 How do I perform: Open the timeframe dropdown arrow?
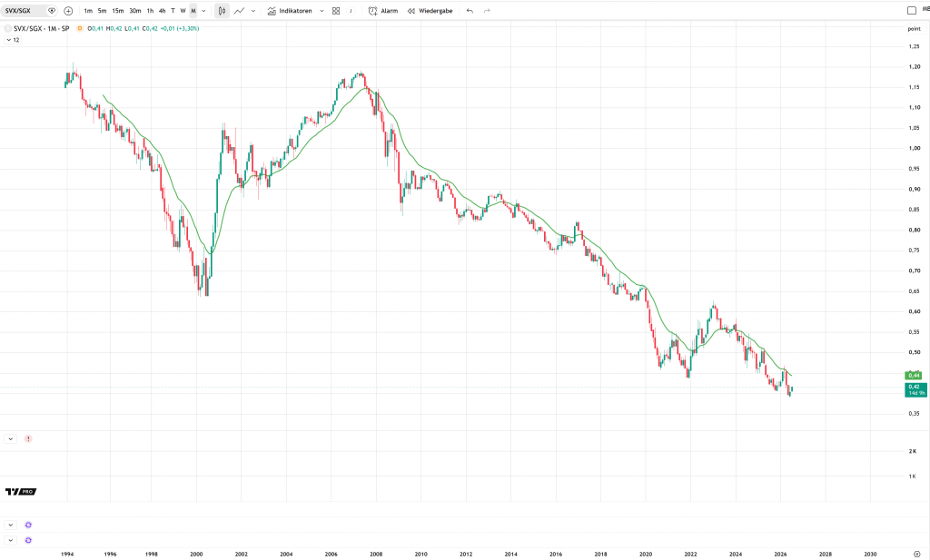point(203,11)
